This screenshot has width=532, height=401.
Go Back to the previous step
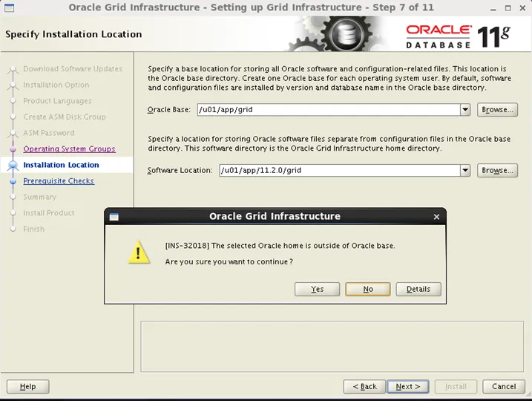tap(364, 386)
